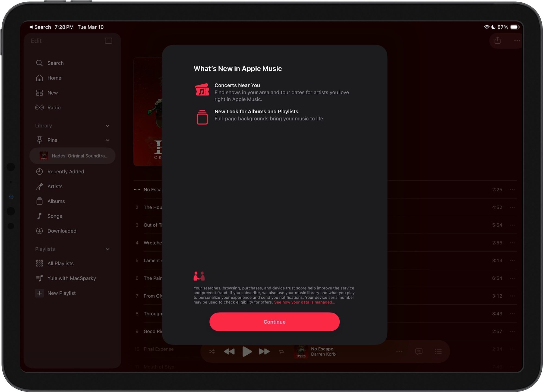The height and width of the screenshot is (392, 543).
Task: Enable repeat mode in the player
Action: coord(282,352)
